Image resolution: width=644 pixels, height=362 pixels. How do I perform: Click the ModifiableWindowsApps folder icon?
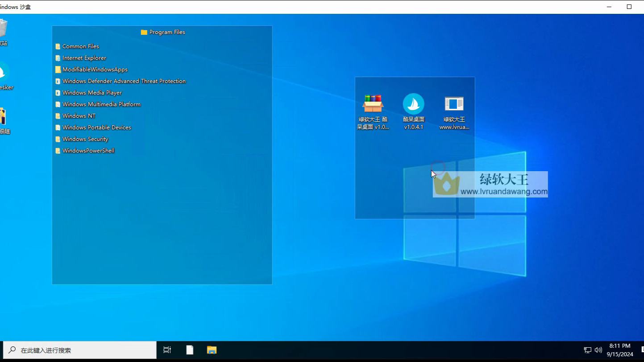pos(58,70)
